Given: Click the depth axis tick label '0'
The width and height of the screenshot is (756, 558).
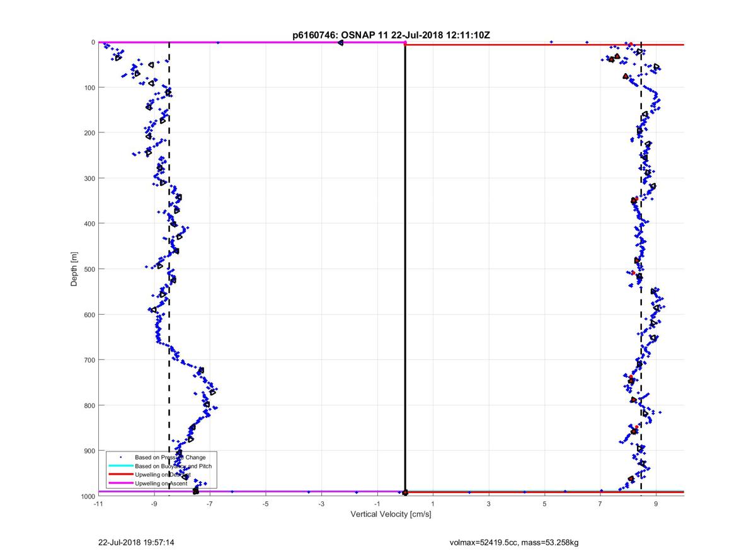Looking at the screenshot, I should 93,42.
